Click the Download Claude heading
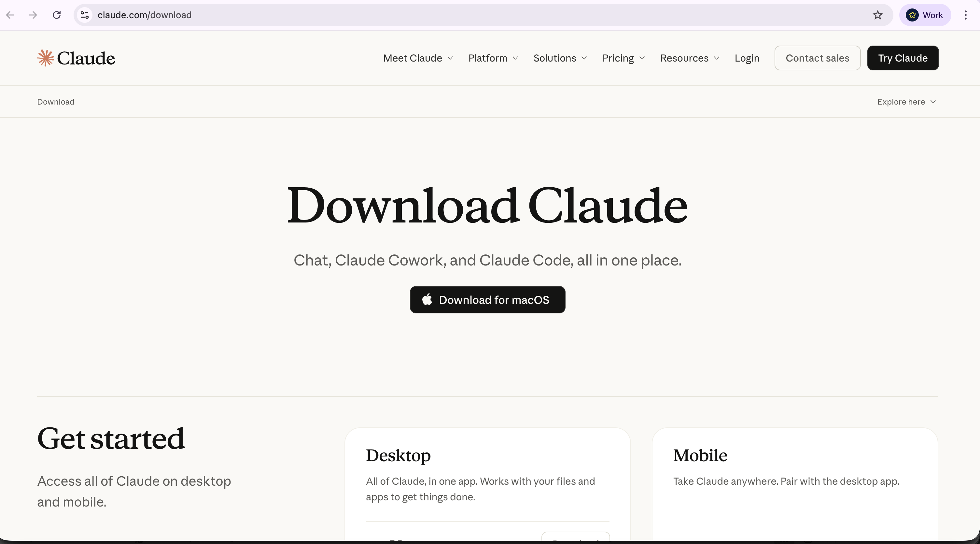 (487, 206)
